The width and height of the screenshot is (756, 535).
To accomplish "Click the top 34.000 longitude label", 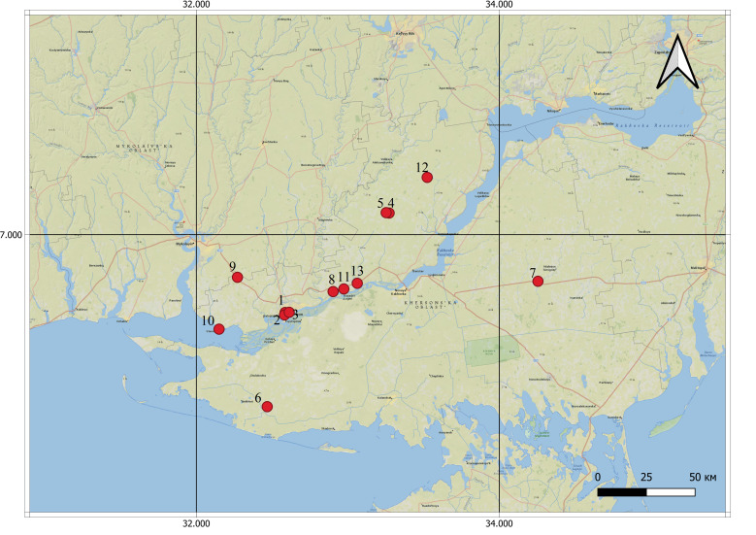I will click(499, 6).
